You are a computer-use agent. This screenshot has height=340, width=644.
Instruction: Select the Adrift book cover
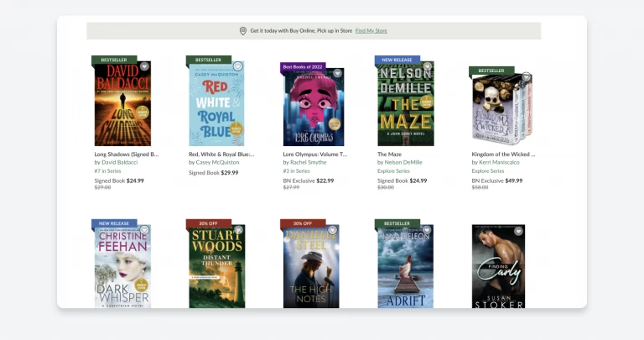coord(405,269)
